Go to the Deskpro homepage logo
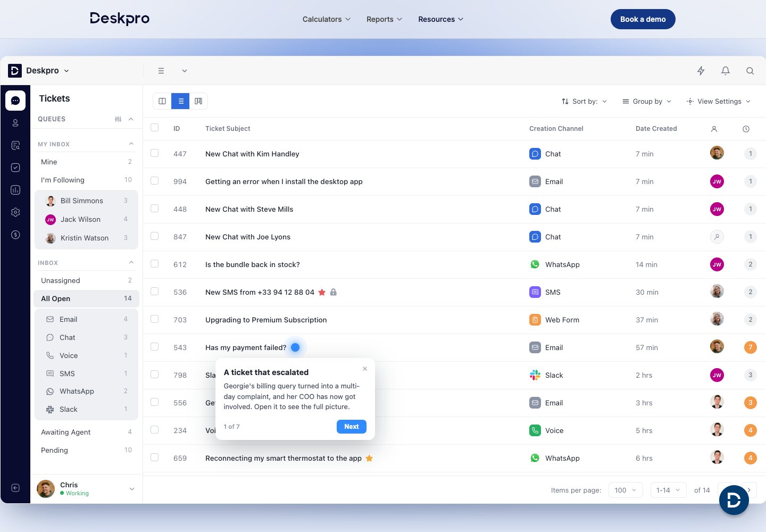This screenshot has width=766, height=532. click(120, 19)
